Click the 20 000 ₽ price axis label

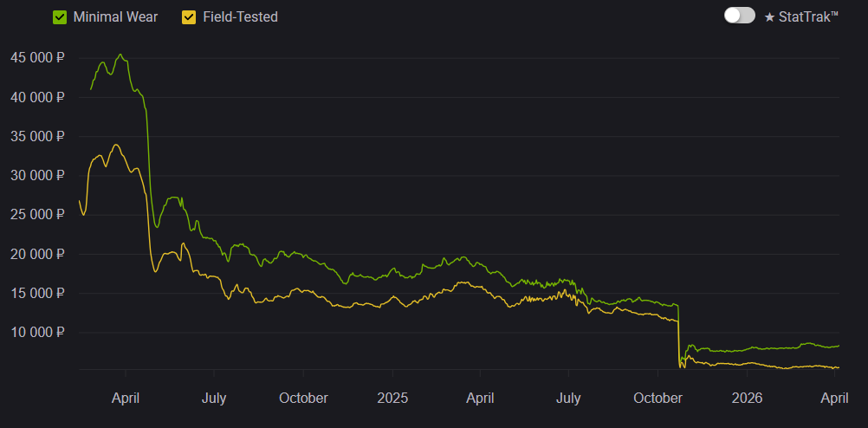tap(37, 254)
